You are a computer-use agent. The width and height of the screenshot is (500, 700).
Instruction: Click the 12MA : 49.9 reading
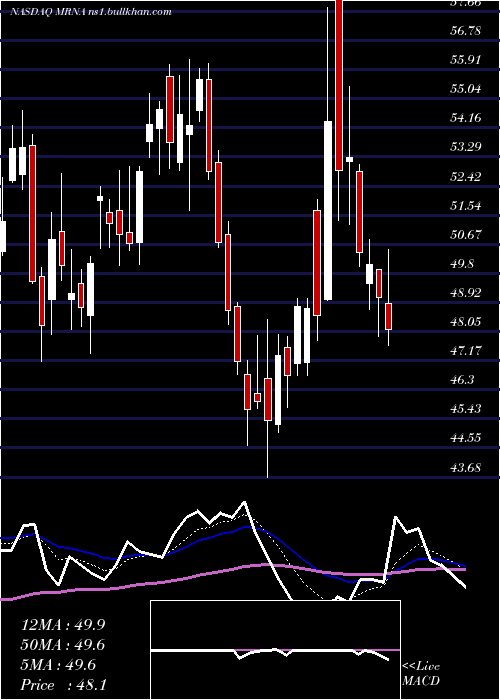[63, 625]
